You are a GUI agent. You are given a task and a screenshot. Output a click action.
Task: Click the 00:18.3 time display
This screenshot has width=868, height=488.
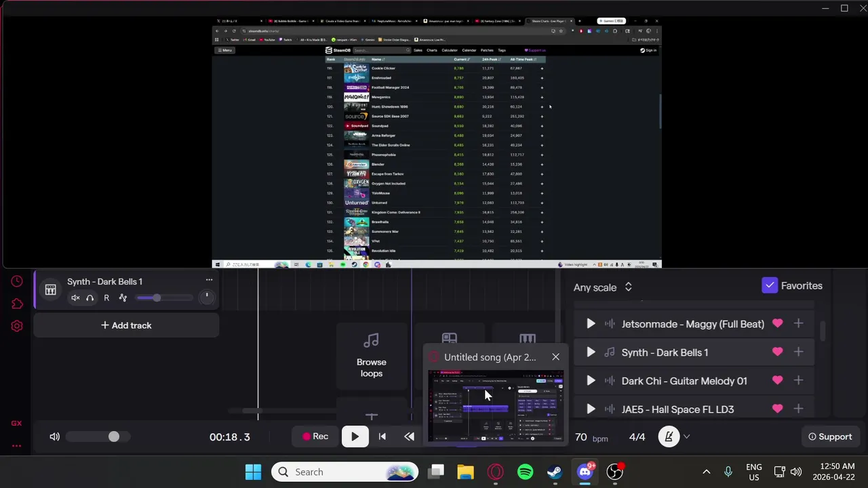point(229,437)
